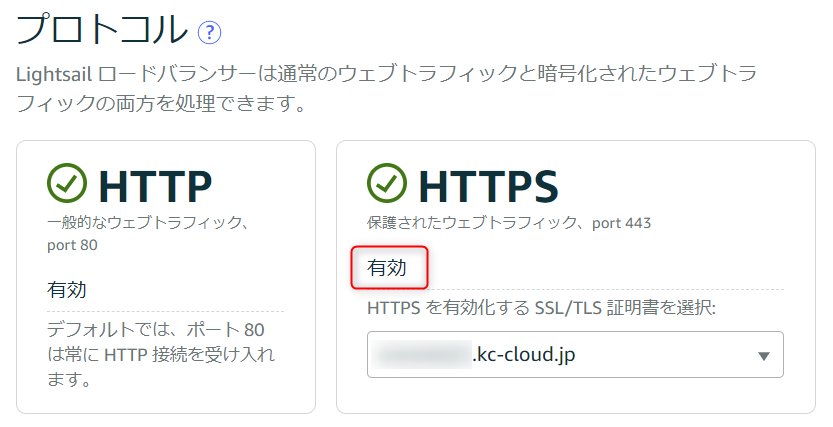Select the HTTP heading text
The height and width of the screenshot is (427, 833).
155,186
